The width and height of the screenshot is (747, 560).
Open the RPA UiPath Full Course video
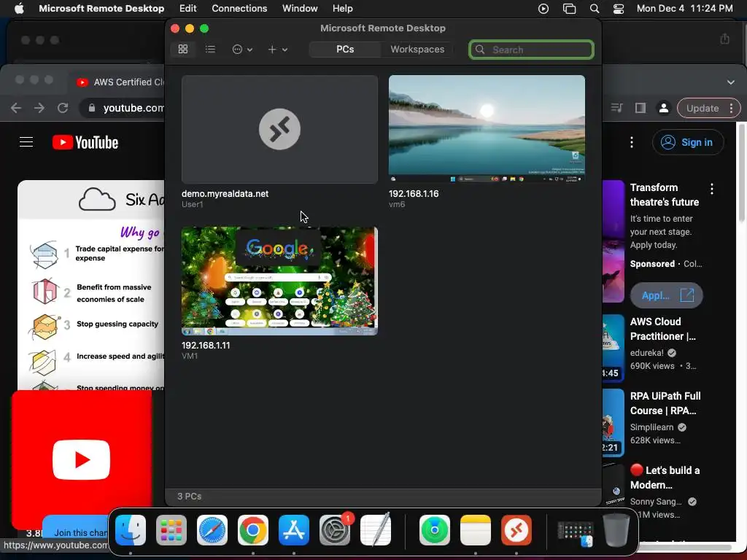point(665,402)
